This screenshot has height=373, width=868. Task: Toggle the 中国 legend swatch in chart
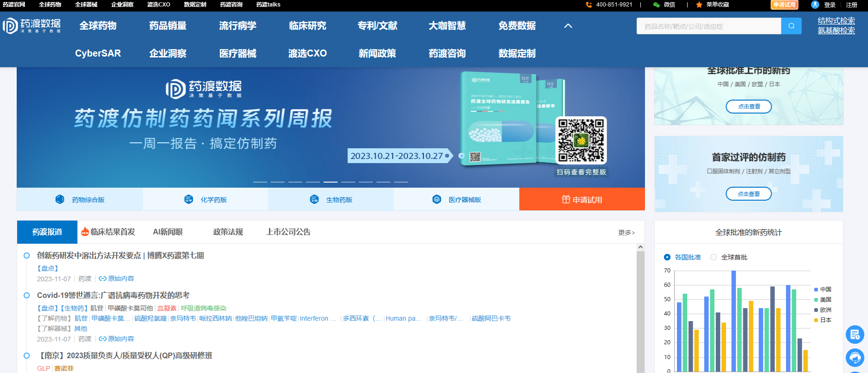(816, 290)
